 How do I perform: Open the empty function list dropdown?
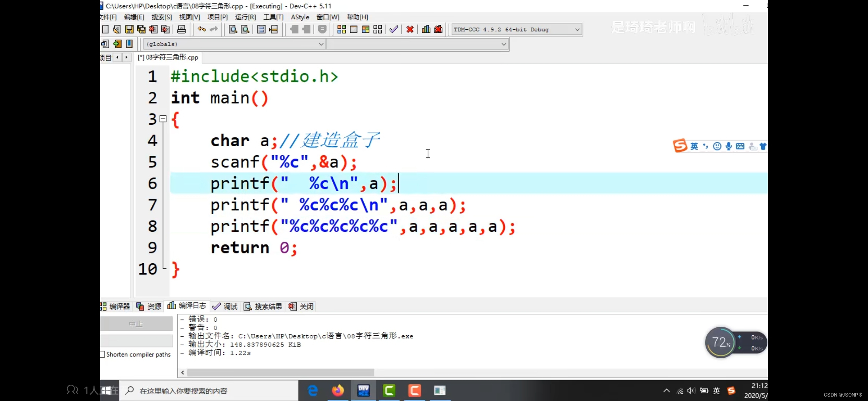coord(503,44)
